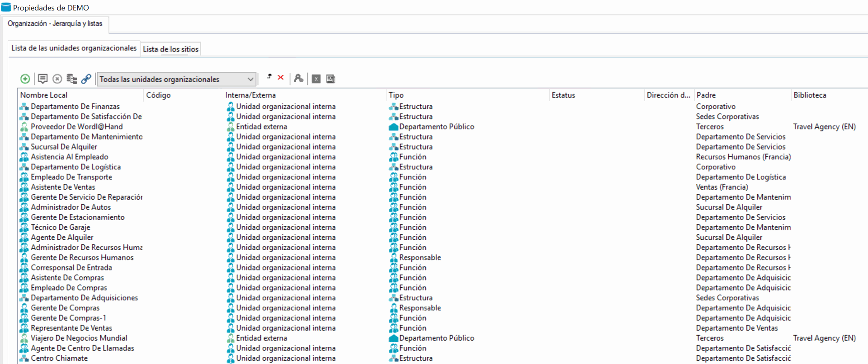Sort by the Nombre Local column header
This screenshot has width=868, height=364.
[81, 95]
